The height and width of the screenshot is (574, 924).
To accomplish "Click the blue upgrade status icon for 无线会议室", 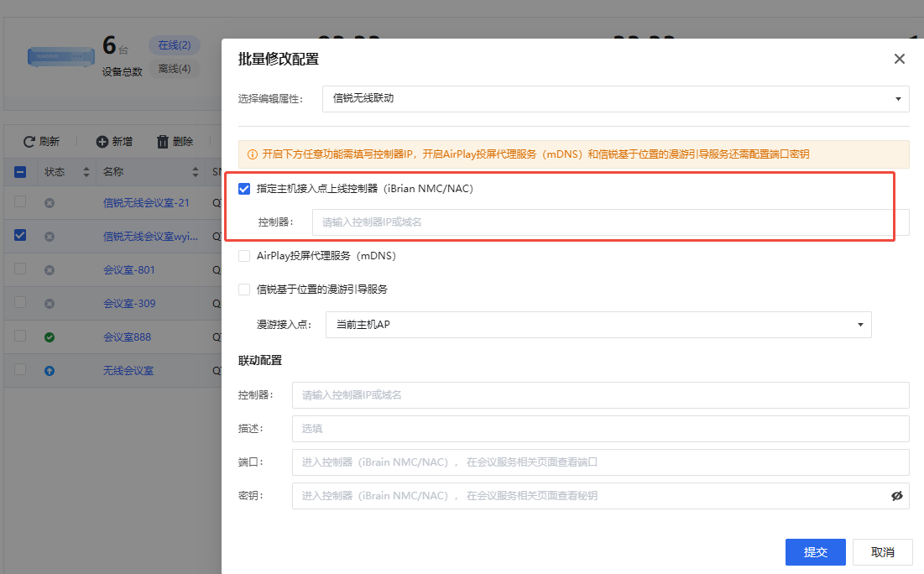I will click(x=50, y=371).
